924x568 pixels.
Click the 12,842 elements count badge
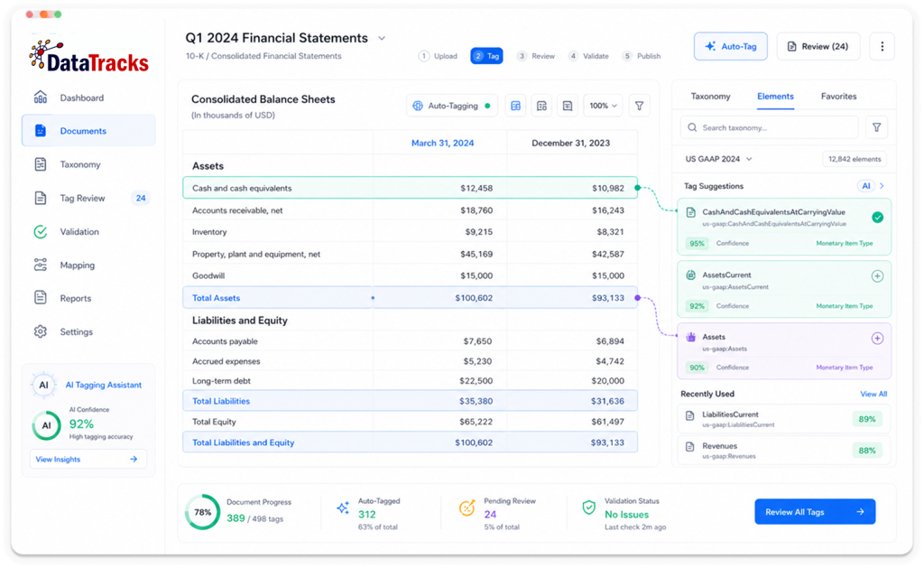tap(855, 159)
